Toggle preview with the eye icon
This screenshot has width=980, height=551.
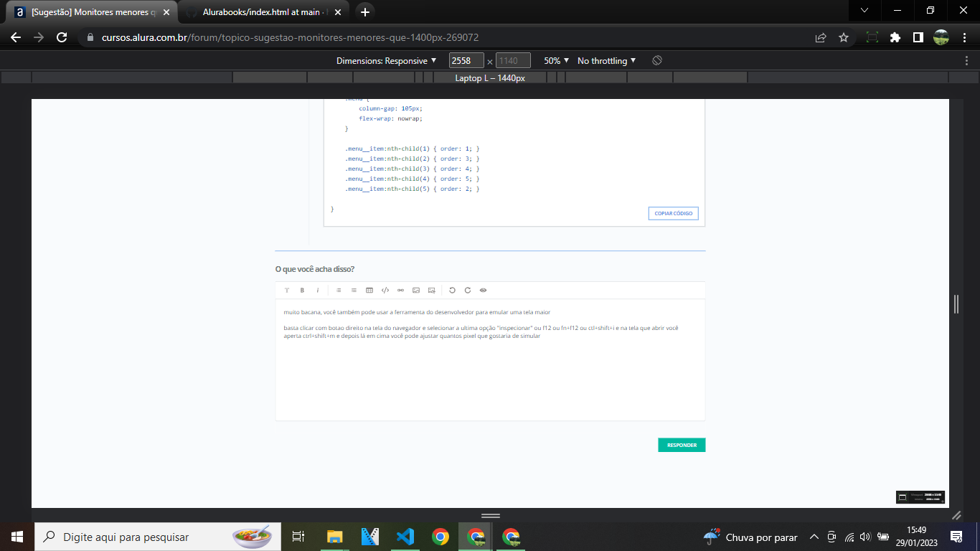coord(483,291)
